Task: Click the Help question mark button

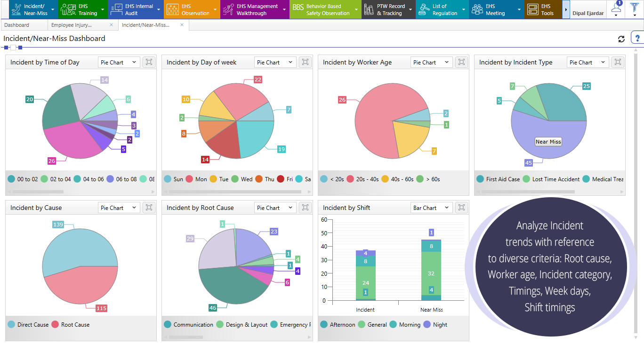Action: pyautogui.click(x=638, y=38)
